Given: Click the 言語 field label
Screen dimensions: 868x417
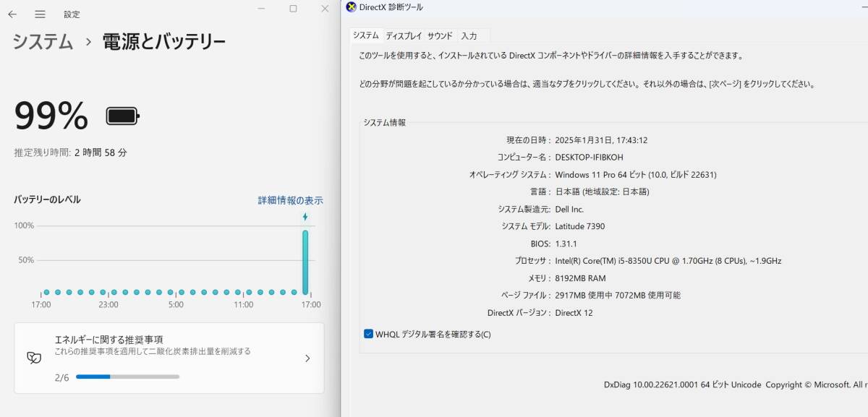Looking at the screenshot, I should 540,192.
